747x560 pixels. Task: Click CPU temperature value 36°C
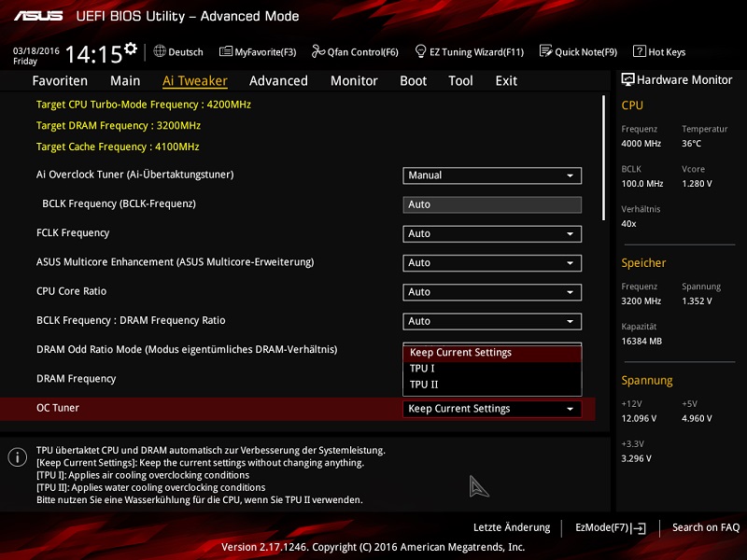tap(691, 144)
